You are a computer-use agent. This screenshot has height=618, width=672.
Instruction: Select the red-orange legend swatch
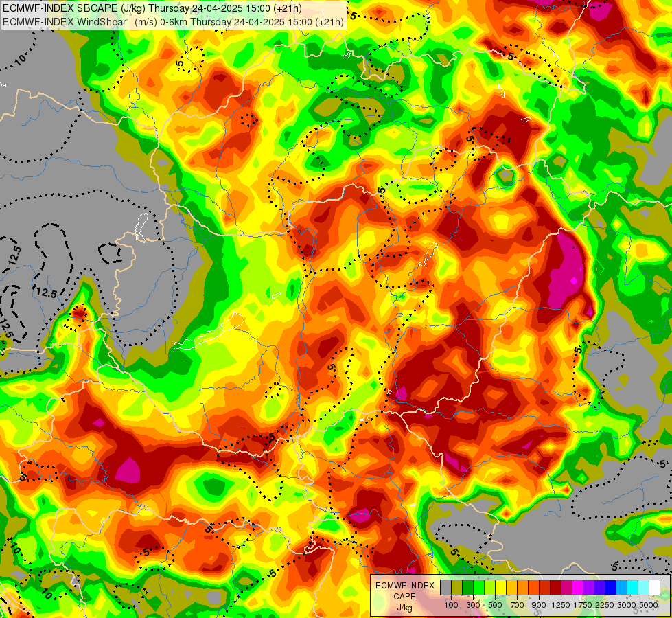[x=533, y=587]
